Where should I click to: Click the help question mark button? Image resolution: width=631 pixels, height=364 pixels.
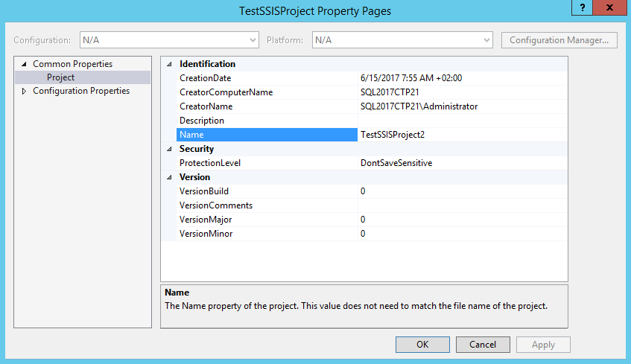(583, 7)
